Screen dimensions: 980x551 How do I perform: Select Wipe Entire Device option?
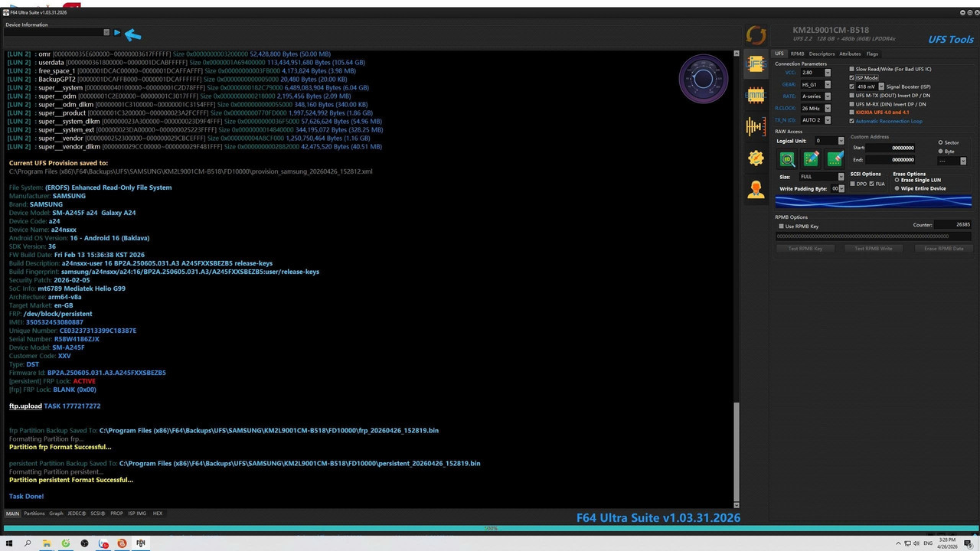coord(897,188)
